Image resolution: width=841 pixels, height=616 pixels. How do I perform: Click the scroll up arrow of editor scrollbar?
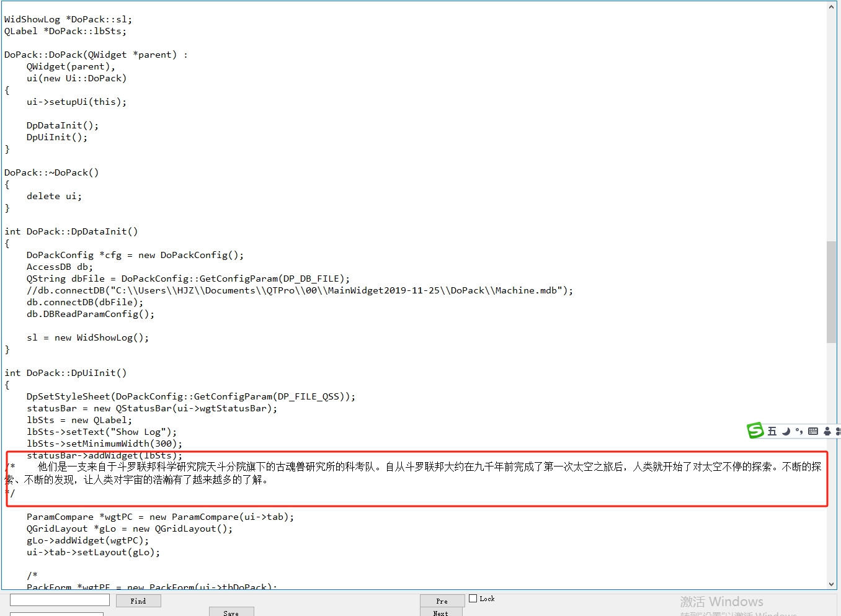(x=832, y=7)
